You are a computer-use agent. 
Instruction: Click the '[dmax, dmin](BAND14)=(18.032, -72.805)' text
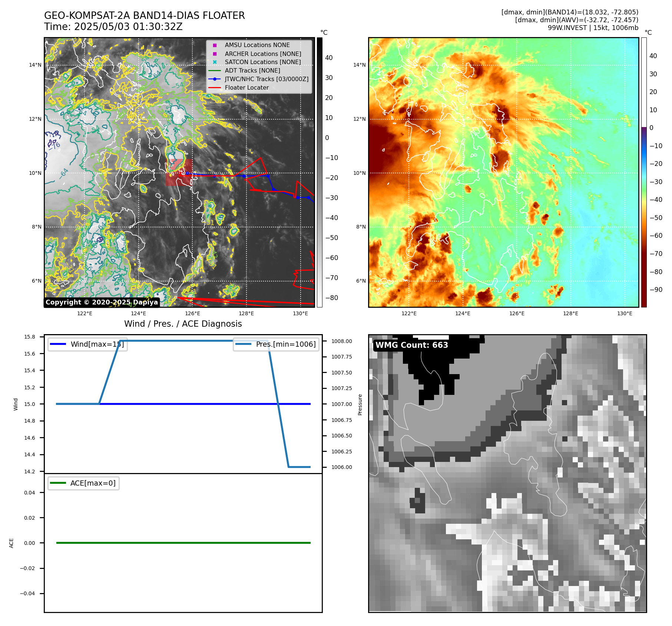[x=570, y=12]
